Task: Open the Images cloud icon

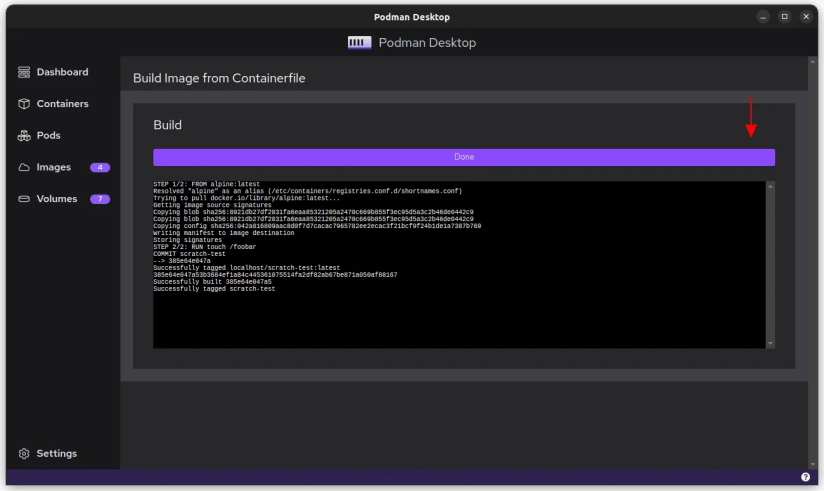Action: pyautogui.click(x=24, y=167)
